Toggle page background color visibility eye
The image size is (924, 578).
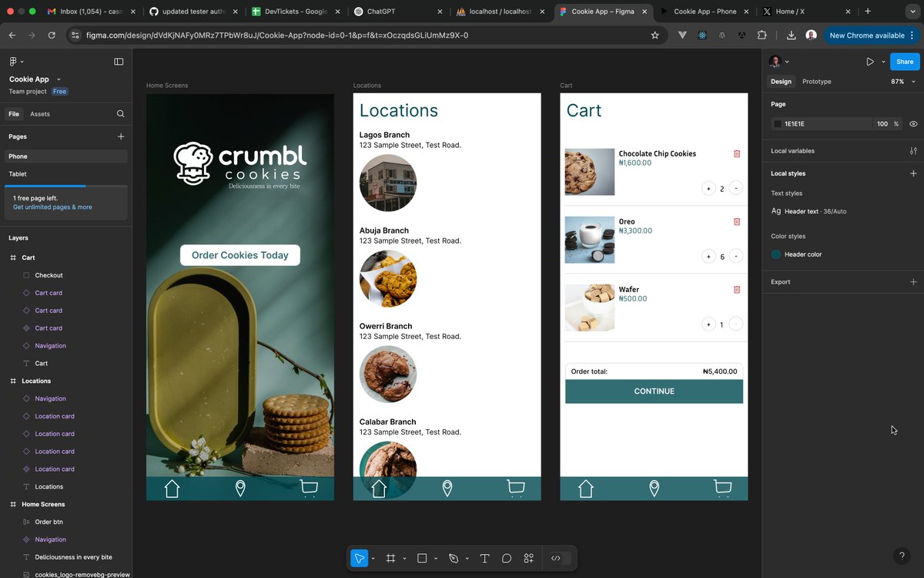(913, 124)
